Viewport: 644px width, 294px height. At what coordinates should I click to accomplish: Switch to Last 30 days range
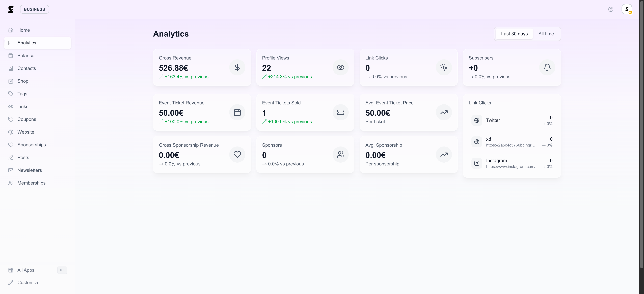[514, 34]
